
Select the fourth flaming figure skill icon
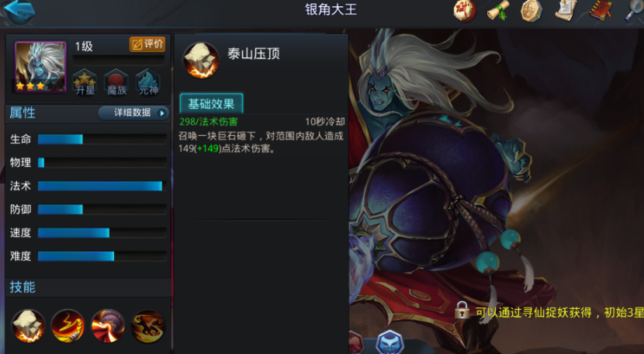[147, 327]
